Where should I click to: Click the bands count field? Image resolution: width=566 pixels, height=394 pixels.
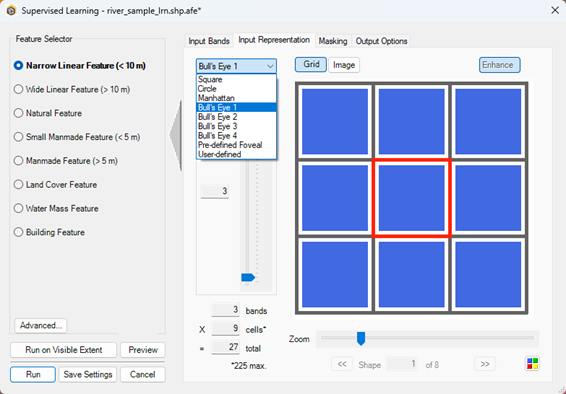[225, 310]
